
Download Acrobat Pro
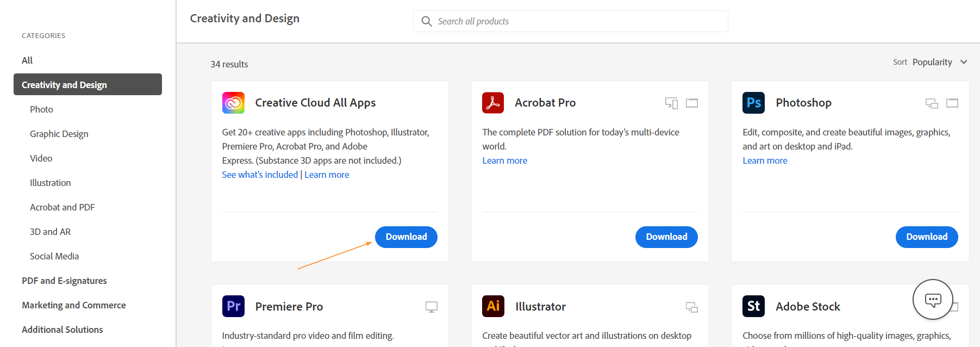coord(666,237)
